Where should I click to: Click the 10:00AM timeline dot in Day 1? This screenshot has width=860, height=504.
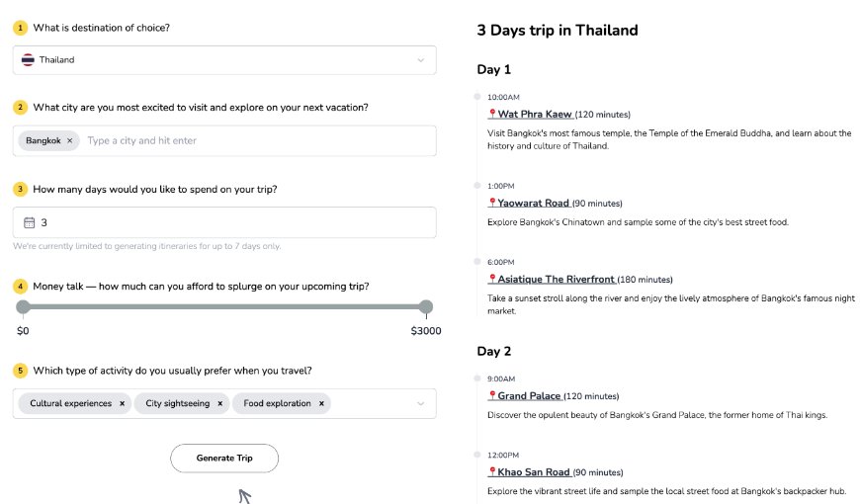477,97
